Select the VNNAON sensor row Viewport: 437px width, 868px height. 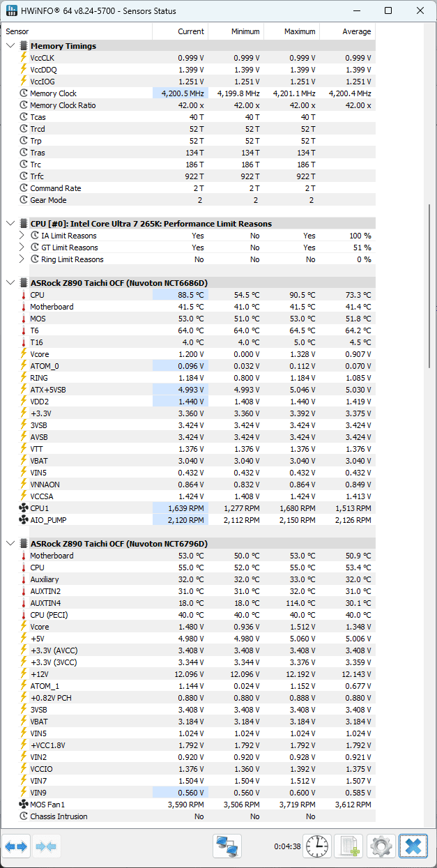click(188, 485)
